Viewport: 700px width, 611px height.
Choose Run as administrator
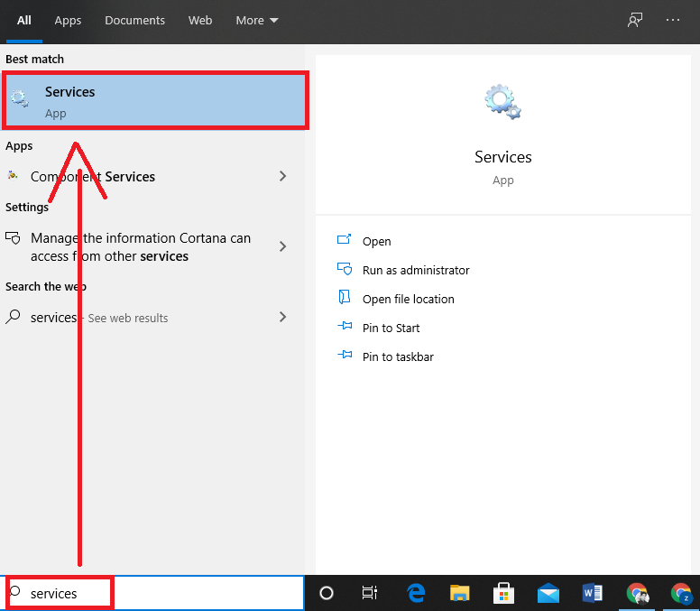click(x=416, y=270)
